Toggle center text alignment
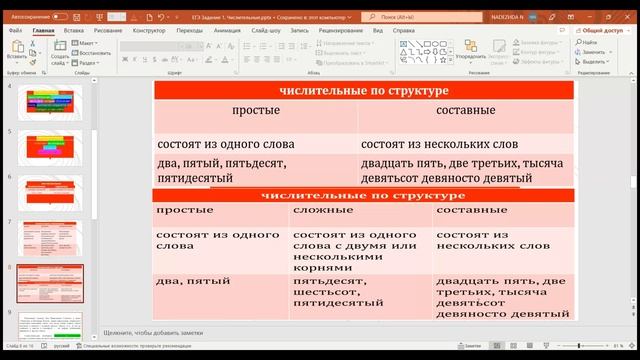This screenshot has width=640, height=360. tap(257, 60)
